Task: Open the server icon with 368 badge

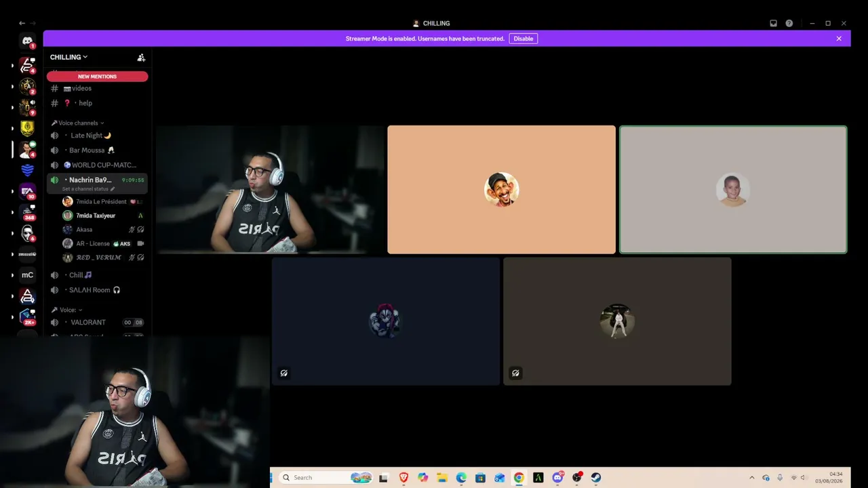Action: tap(27, 212)
